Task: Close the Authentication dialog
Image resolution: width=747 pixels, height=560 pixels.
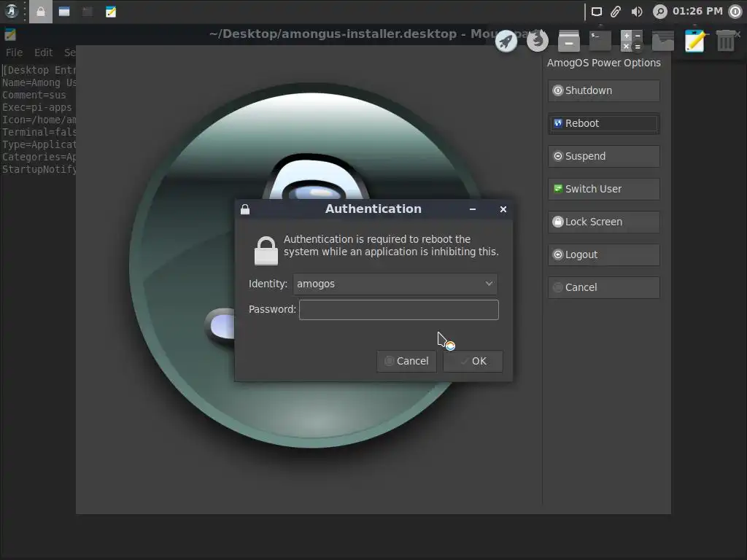Action: (503, 209)
